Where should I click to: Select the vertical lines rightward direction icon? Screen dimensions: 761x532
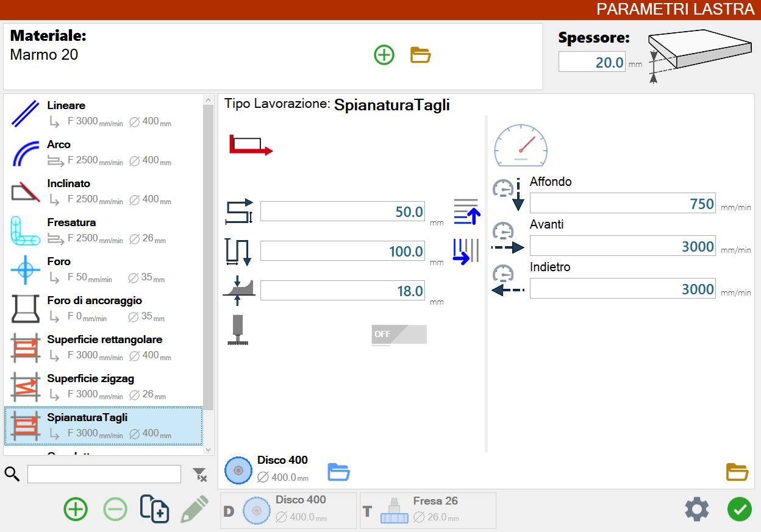coord(466,251)
